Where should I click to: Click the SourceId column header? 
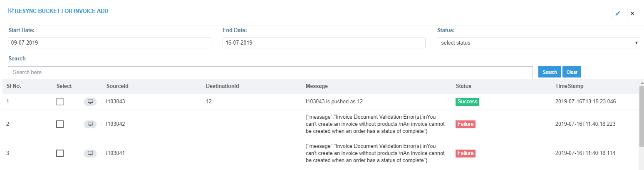117,86
